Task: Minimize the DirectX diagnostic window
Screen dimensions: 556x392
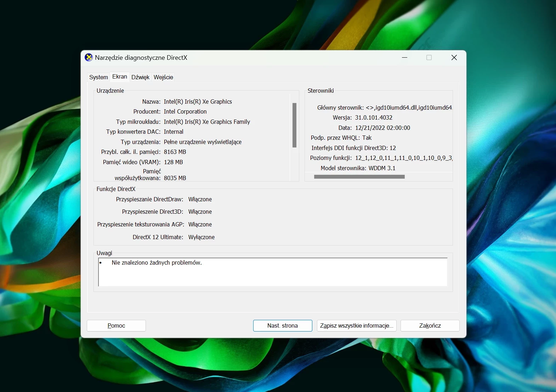Action: pos(405,57)
